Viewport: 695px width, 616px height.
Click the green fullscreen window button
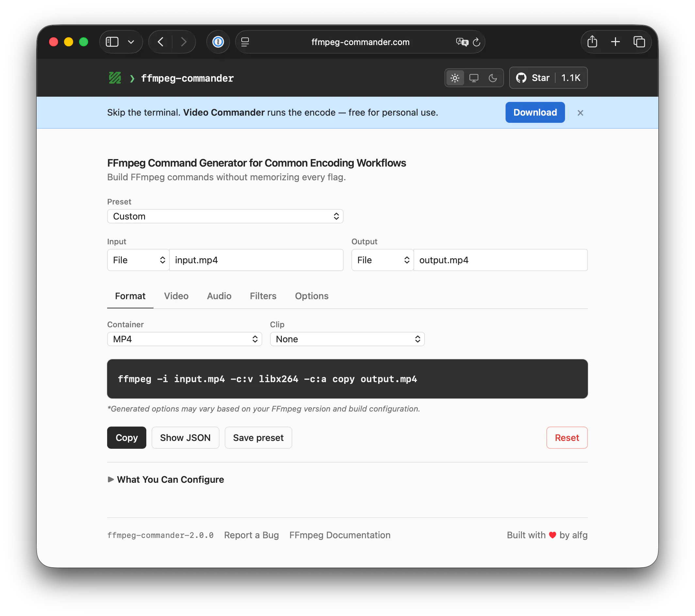coord(84,42)
